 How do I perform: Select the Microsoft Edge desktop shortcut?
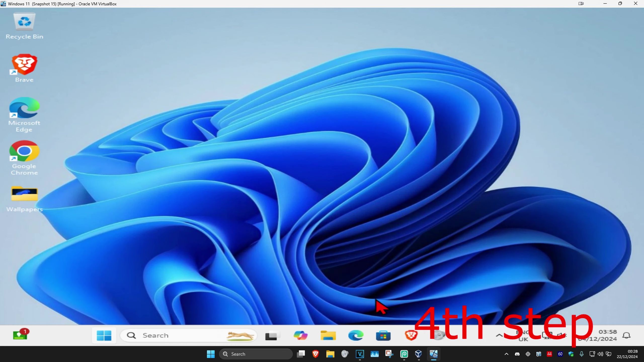(24, 115)
